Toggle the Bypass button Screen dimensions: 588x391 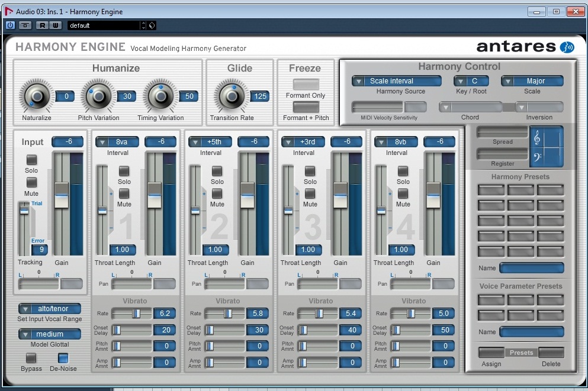[x=31, y=358]
